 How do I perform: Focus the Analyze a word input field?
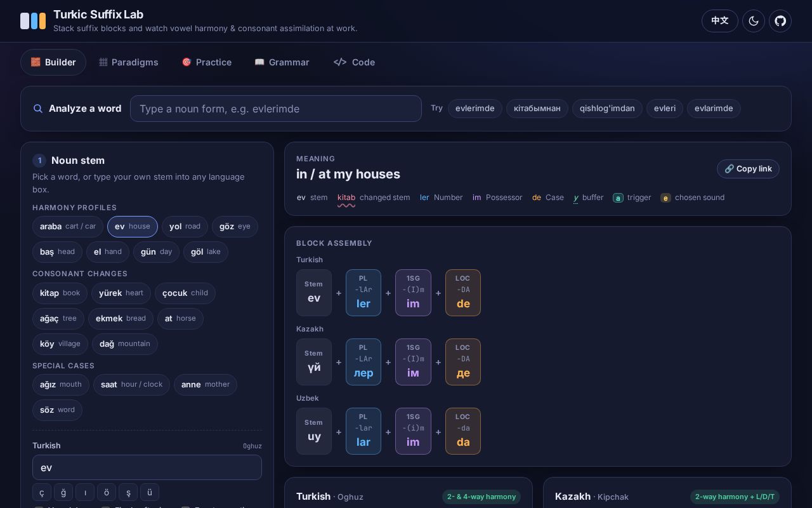pyautogui.click(x=276, y=109)
